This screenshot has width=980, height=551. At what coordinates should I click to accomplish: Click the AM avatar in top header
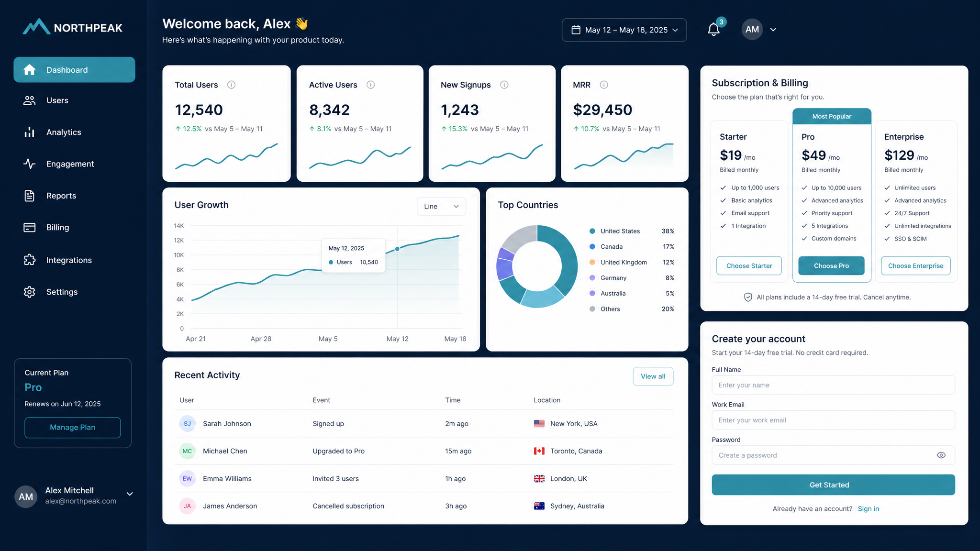click(752, 29)
